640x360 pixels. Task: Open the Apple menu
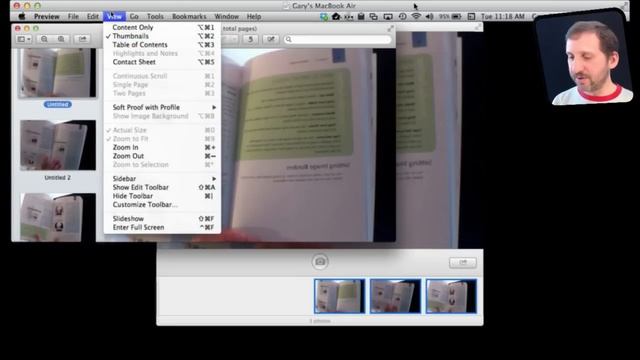(22, 16)
